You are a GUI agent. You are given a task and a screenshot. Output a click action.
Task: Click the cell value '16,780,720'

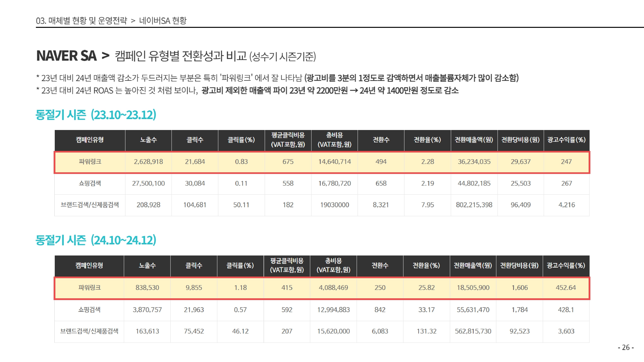pyautogui.click(x=335, y=183)
